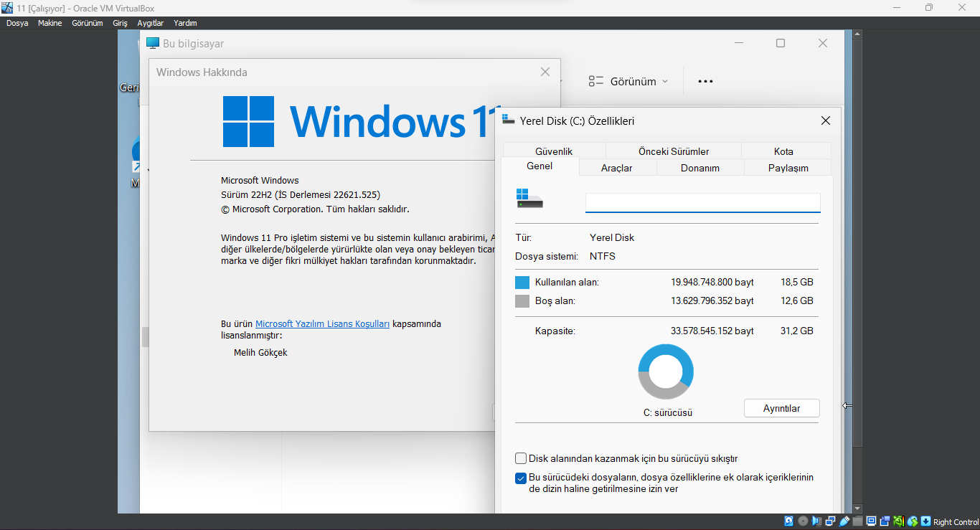Open the Yardım menu in VirtualBox
Image resolution: width=980 pixels, height=530 pixels.
point(185,23)
